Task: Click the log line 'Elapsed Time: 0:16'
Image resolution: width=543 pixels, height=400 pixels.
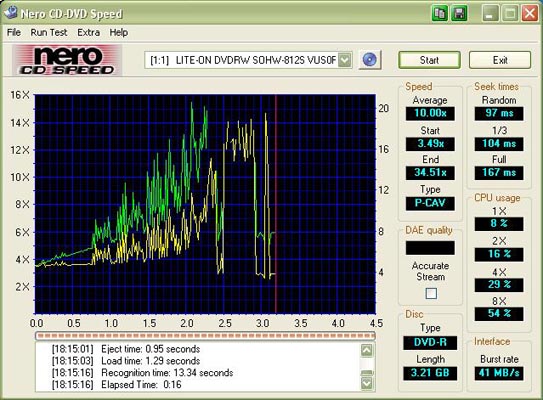Action: pos(117,384)
